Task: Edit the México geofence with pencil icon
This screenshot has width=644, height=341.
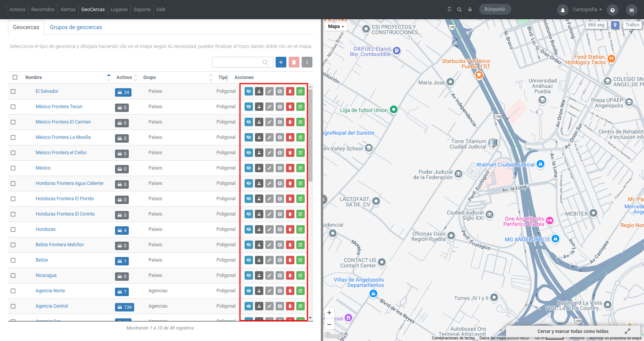Action: click(269, 168)
